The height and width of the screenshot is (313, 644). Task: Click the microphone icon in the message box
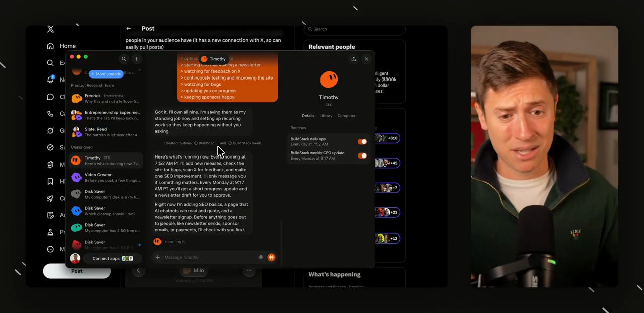[x=261, y=257]
